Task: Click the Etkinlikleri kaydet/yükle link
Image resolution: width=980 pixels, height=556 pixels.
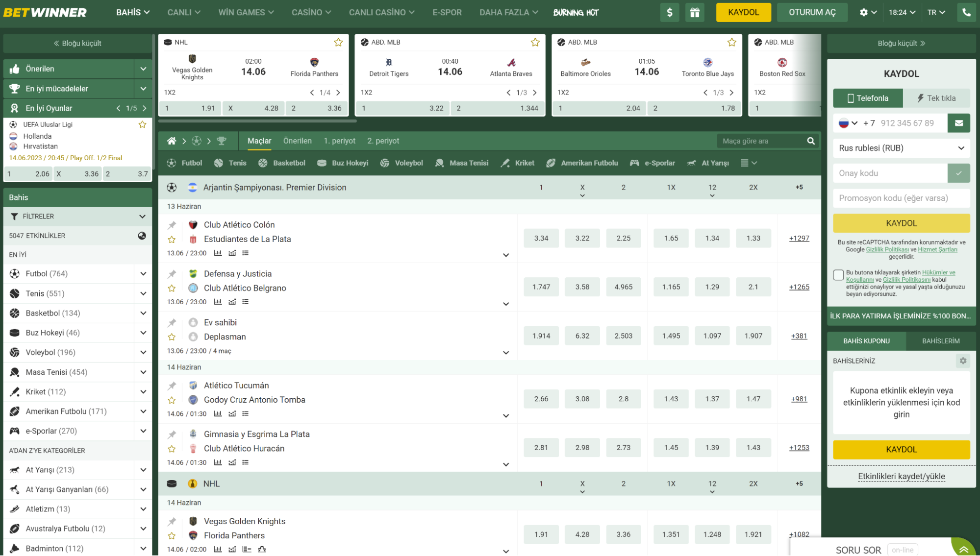Action: pyautogui.click(x=901, y=477)
